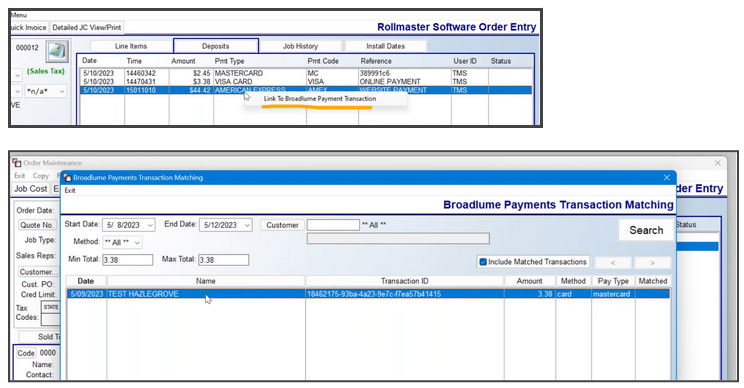Click the Amount column header in matching grid
Screen dimensions: 744x388
[530, 281]
